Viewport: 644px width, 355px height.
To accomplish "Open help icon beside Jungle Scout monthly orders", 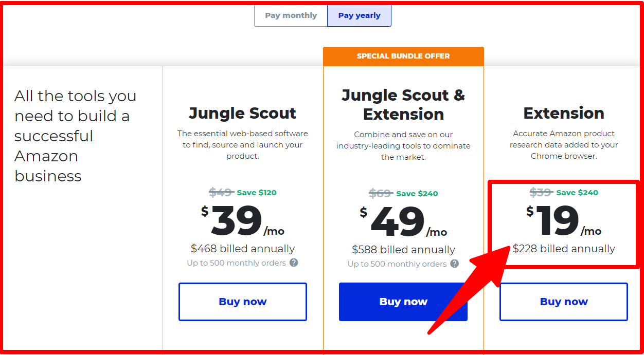I will 294,263.
